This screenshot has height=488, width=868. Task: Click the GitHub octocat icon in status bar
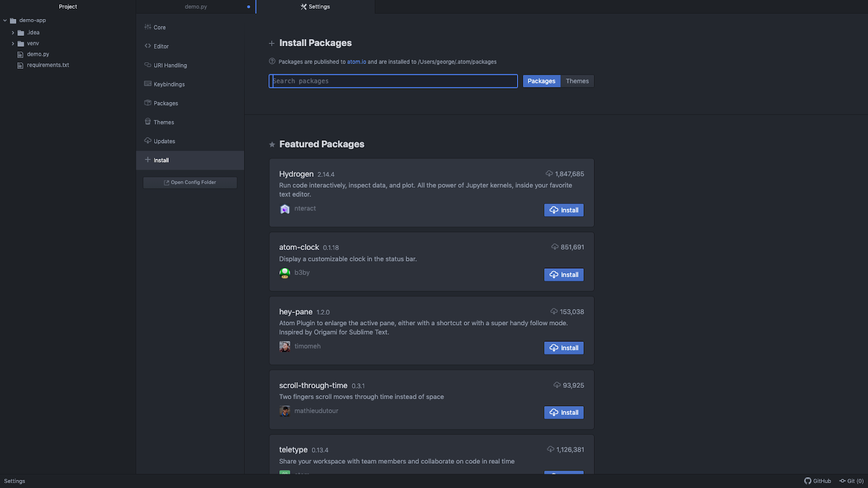pos(808,481)
